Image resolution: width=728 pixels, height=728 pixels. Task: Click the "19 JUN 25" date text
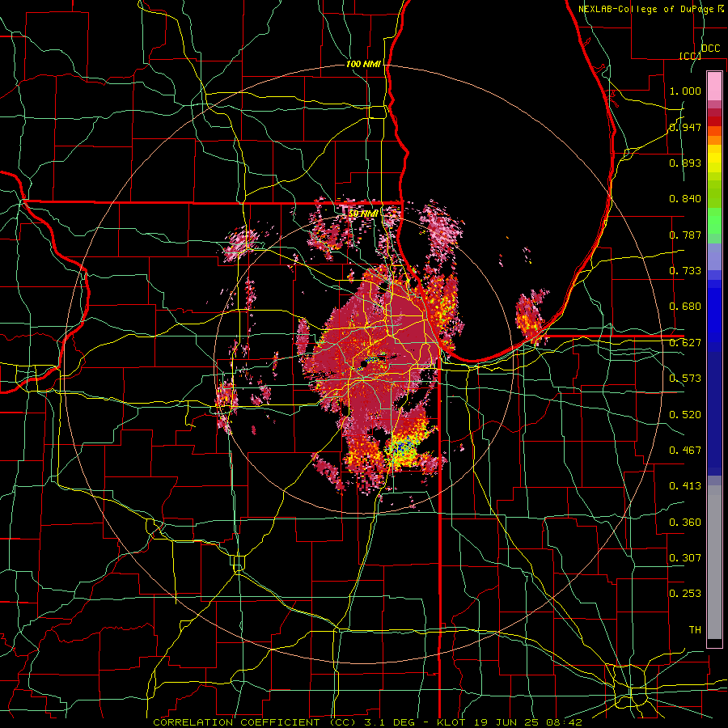[x=505, y=722]
